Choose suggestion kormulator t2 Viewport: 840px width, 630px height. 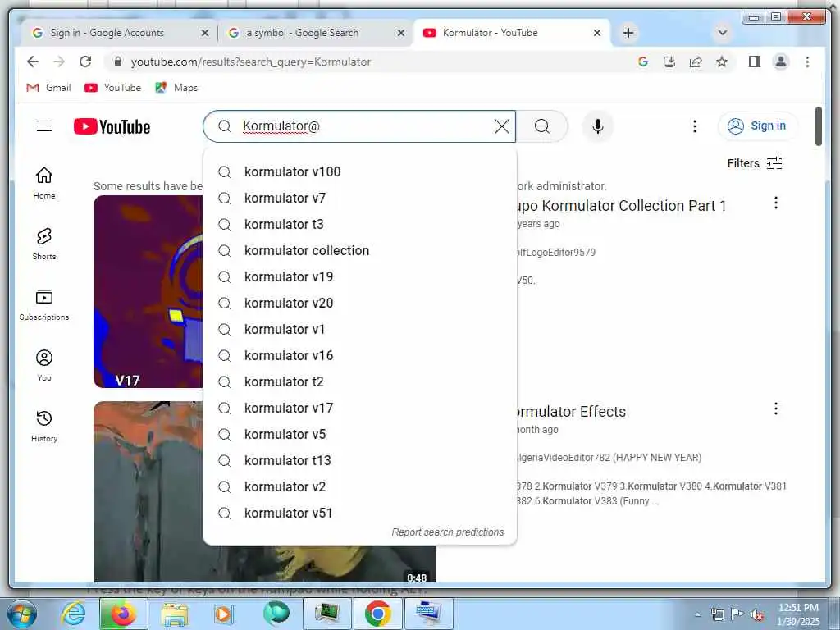pos(360,382)
